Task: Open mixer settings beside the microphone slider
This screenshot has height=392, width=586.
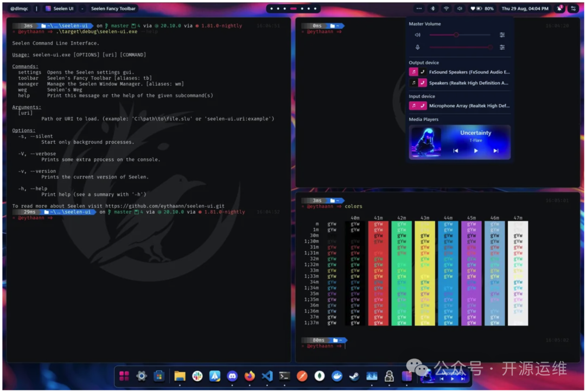Action: [502, 47]
